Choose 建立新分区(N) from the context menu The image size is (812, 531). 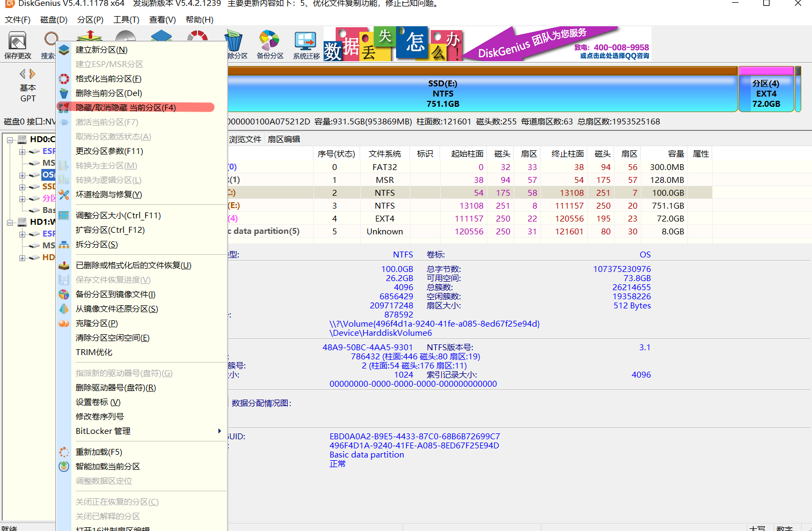(101, 50)
